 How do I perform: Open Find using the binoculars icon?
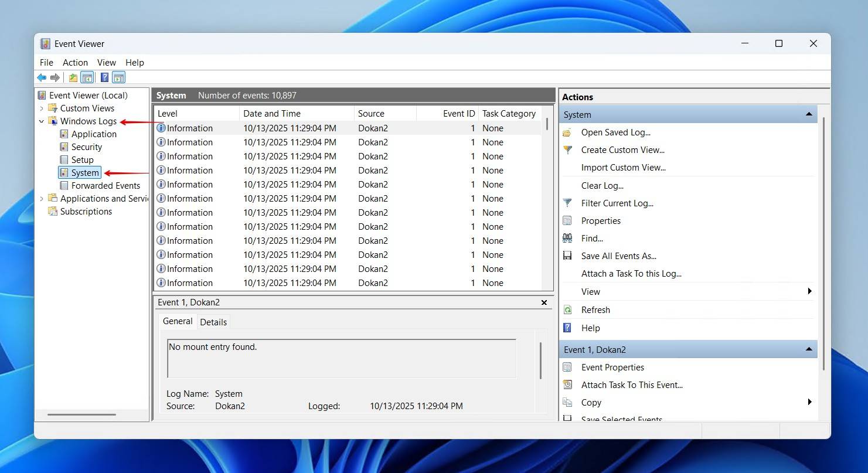click(567, 238)
